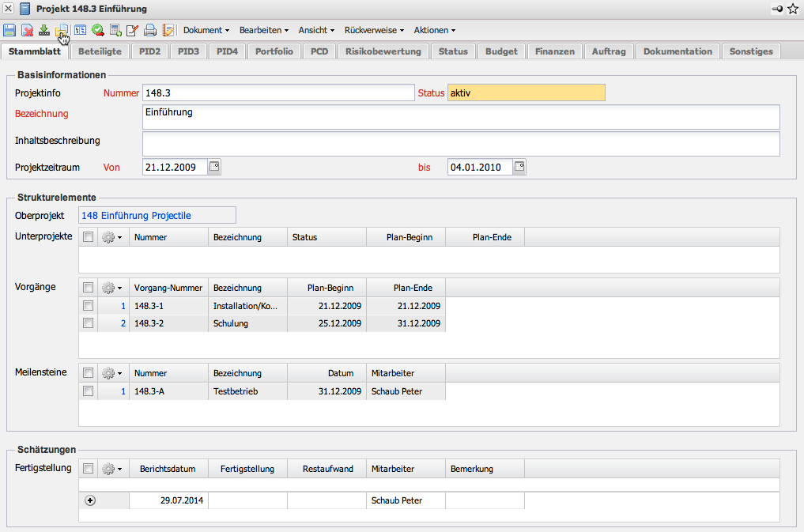Image resolution: width=804 pixels, height=532 pixels.
Task: Open the Budget tab
Action: pyautogui.click(x=501, y=51)
